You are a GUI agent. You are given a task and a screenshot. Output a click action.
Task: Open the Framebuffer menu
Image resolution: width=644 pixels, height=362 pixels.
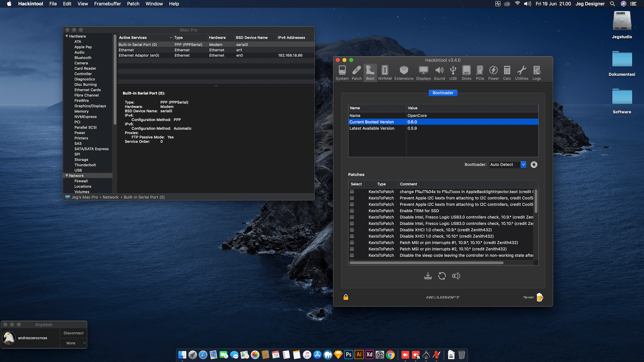point(107,4)
